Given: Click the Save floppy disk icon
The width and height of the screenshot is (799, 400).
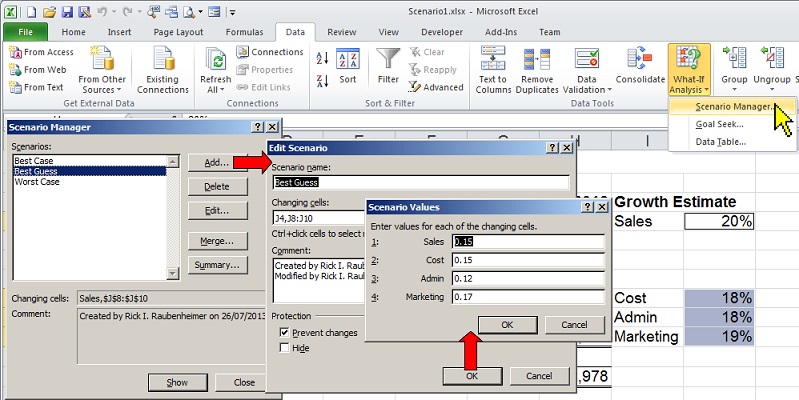Looking at the screenshot, I should (x=67, y=11).
